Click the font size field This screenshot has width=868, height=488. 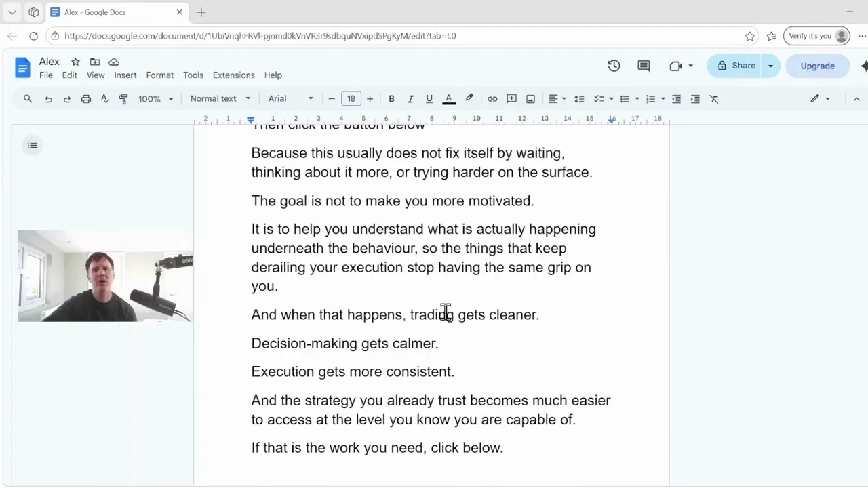[351, 99]
